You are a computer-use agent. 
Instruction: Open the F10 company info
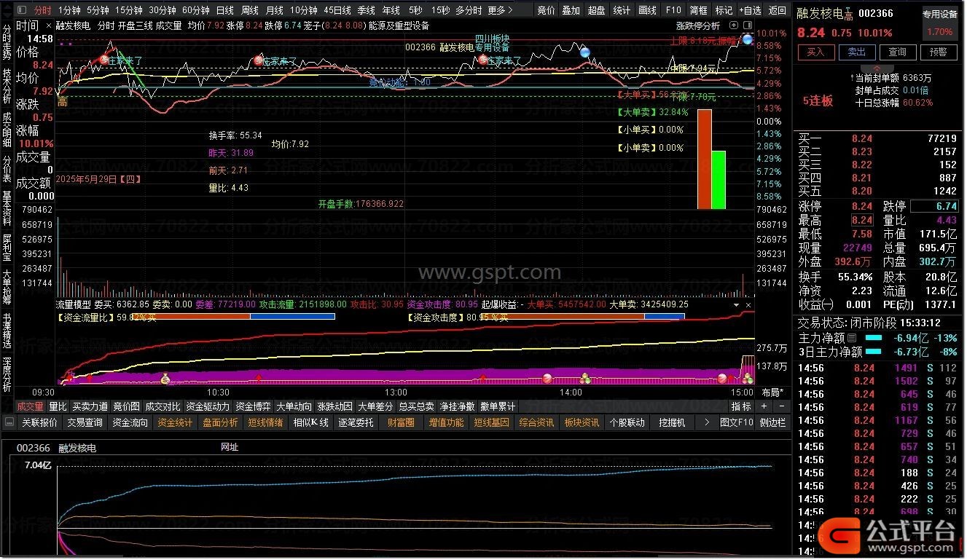(673, 10)
